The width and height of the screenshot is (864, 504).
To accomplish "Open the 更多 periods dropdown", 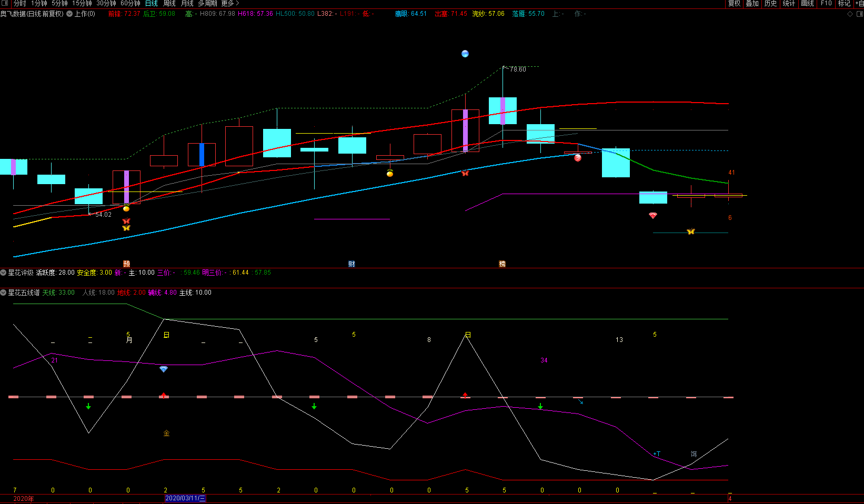I will tap(230, 3).
